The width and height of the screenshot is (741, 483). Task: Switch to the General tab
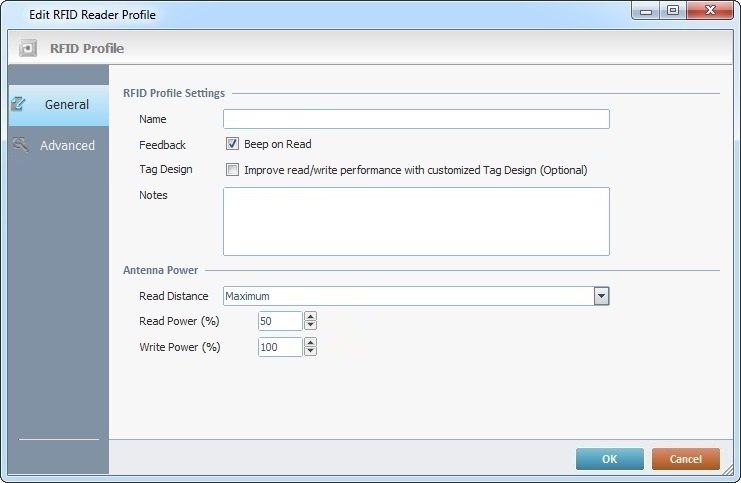point(59,105)
